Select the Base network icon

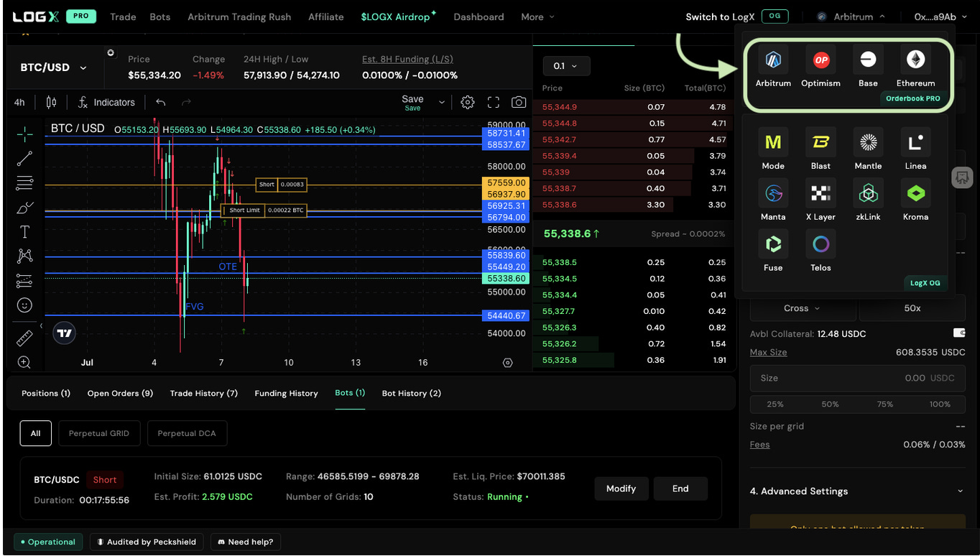868,60
